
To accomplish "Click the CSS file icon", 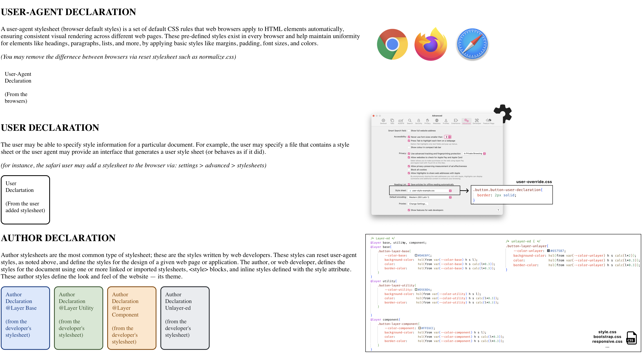I will tap(631, 338).
